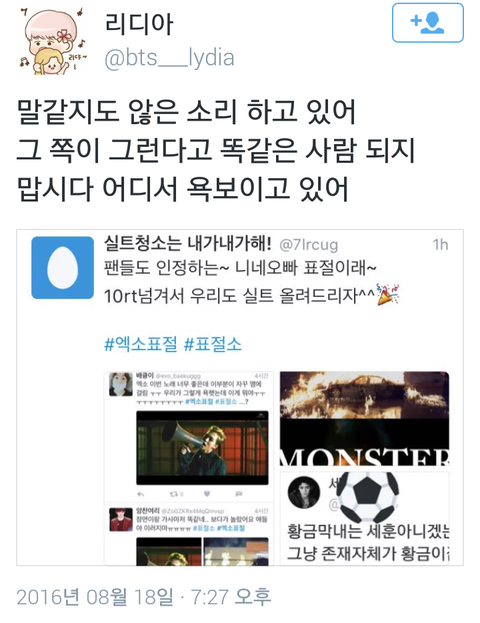Open the #엑소표절 hashtag

pos(141,344)
